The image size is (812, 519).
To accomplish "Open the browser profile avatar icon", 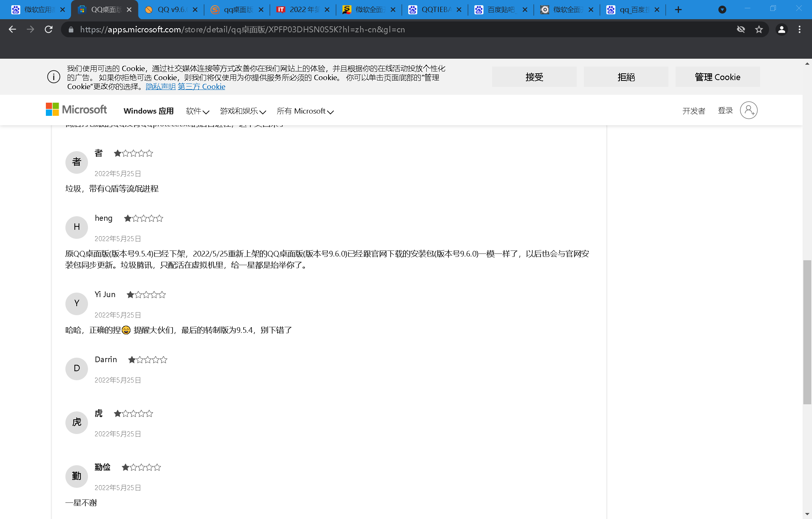I will pos(782,29).
